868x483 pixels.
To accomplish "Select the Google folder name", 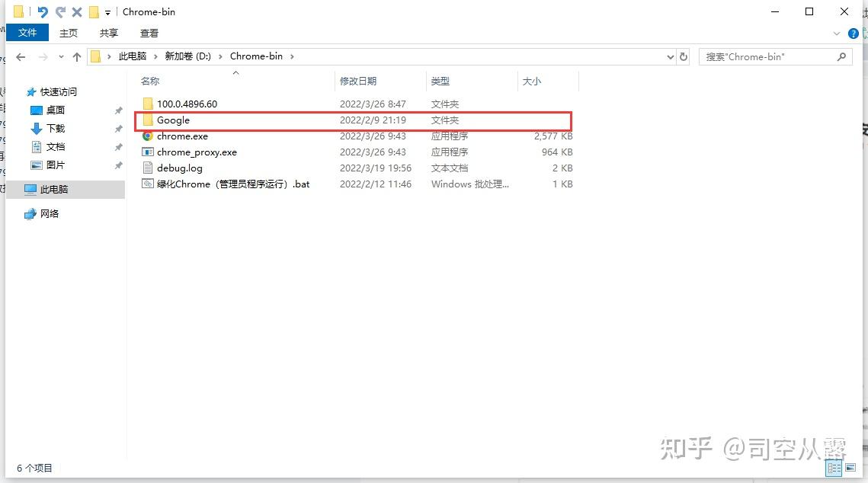I will [173, 120].
